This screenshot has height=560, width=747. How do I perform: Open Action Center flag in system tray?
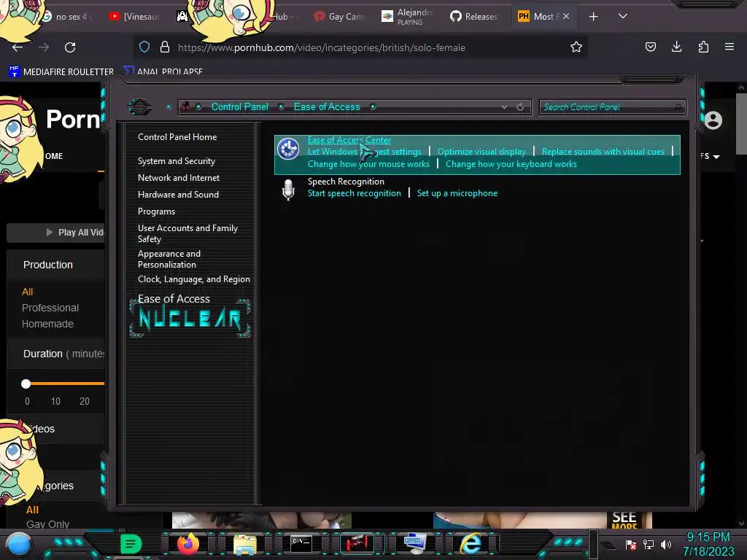coord(631,544)
